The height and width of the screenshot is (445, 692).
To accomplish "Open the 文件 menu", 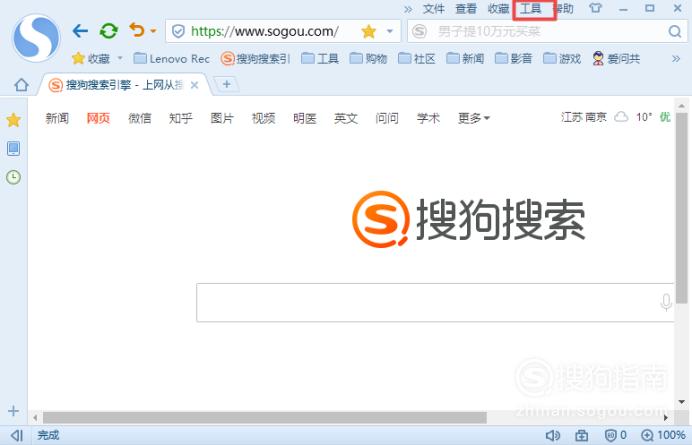I will click(x=434, y=9).
